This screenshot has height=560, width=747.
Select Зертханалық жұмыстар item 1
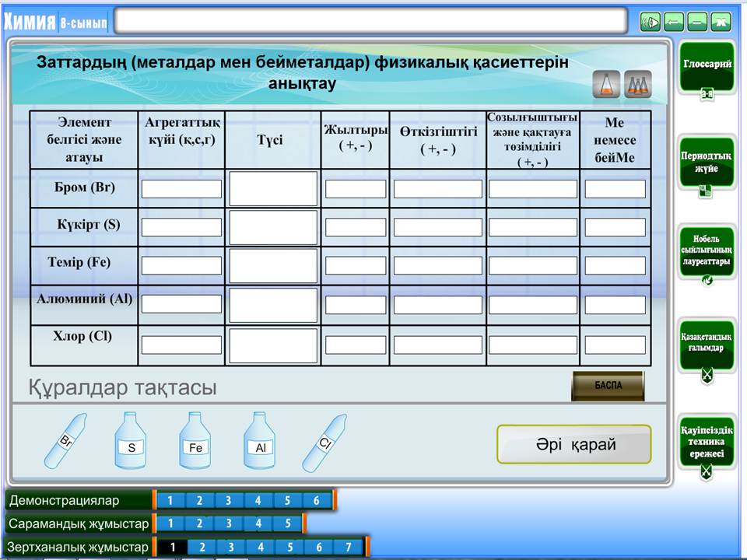point(173,547)
